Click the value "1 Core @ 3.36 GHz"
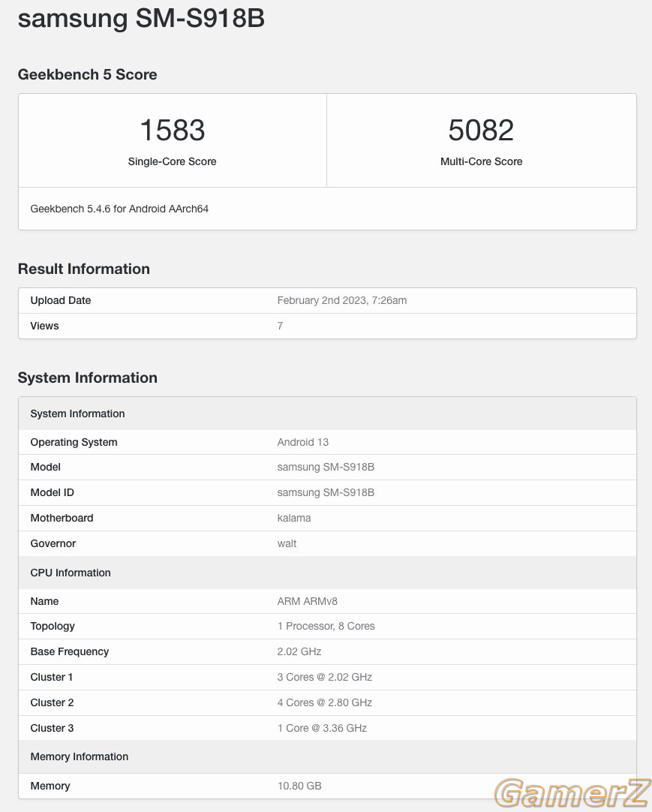Screen dimensions: 652x812 click(x=322, y=728)
